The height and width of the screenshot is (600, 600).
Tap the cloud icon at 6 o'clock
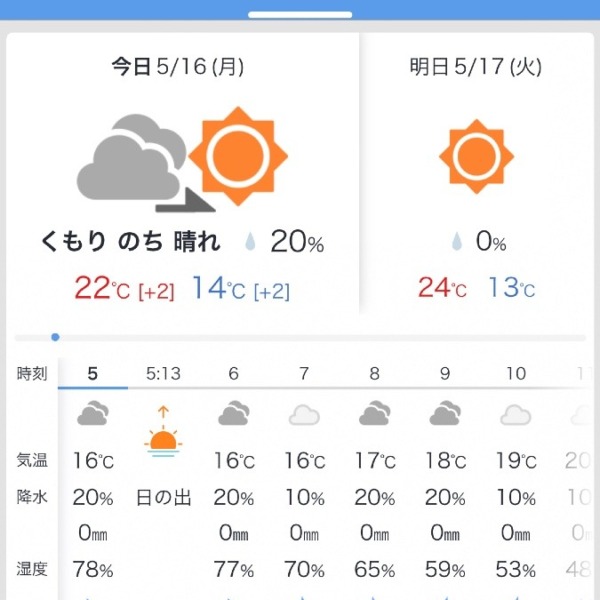pyautogui.click(x=234, y=413)
